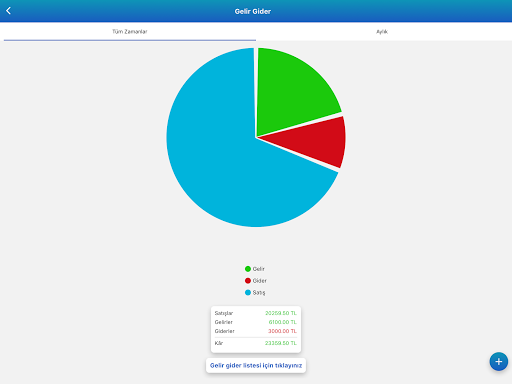
Task: Click the Kâr total amount value
Action: [281, 343]
